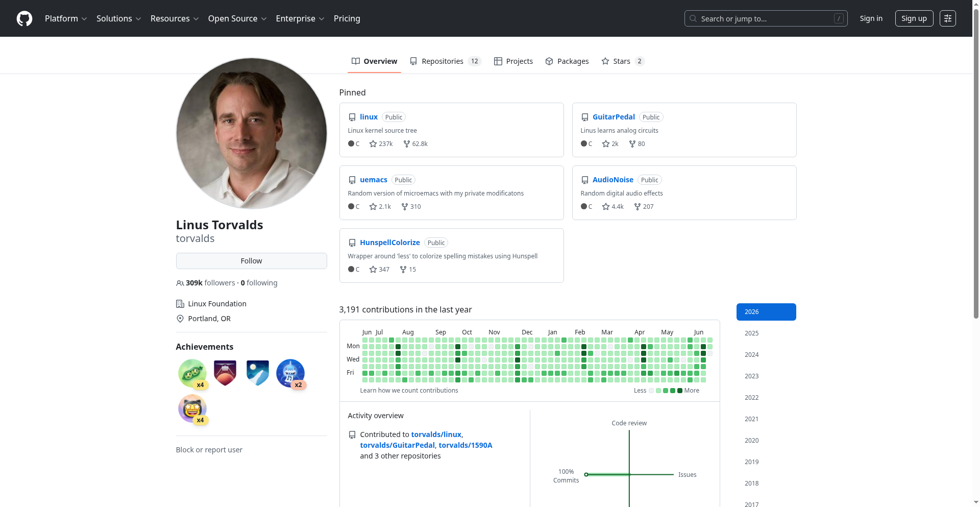Viewport: 980px width, 507px height.
Task: Click the search magnifier icon in the header
Action: (x=693, y=18)
